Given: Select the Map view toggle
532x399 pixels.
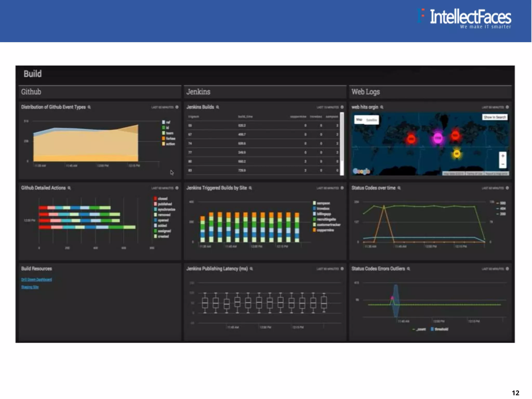Looking at the screenshot, I should click(359, 120).
